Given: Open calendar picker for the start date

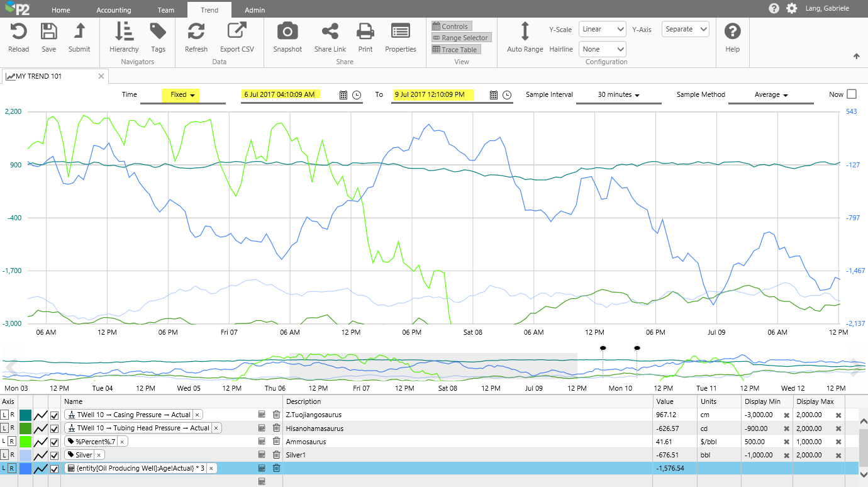Looking at the screenshot, I should (343, 95).
